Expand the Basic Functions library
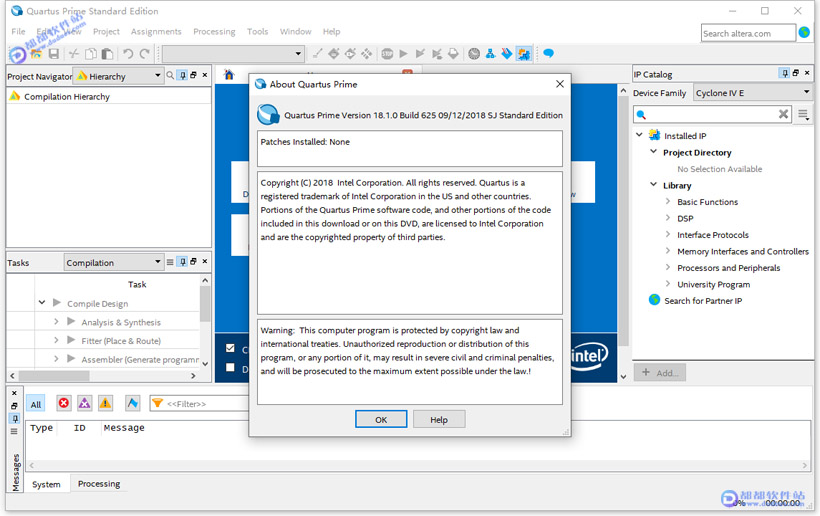The height and width of the screenshot is (516, 820). tap(668, 201)
